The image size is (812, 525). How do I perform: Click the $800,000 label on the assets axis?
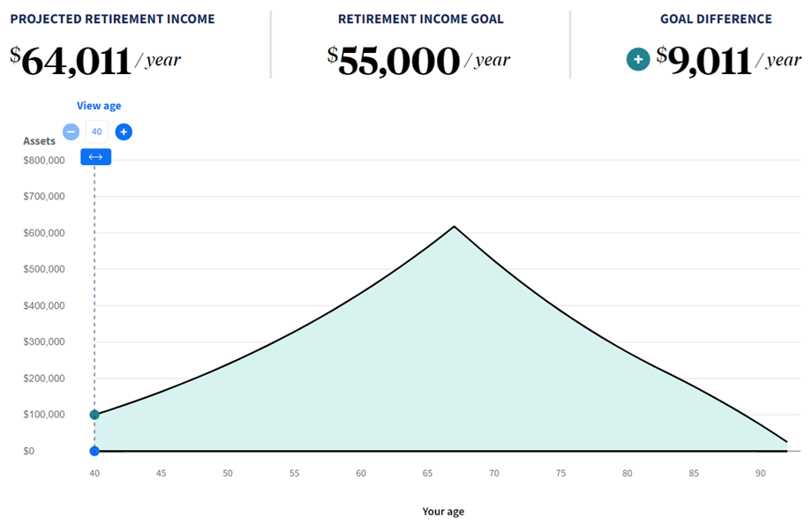click(44, 161)
